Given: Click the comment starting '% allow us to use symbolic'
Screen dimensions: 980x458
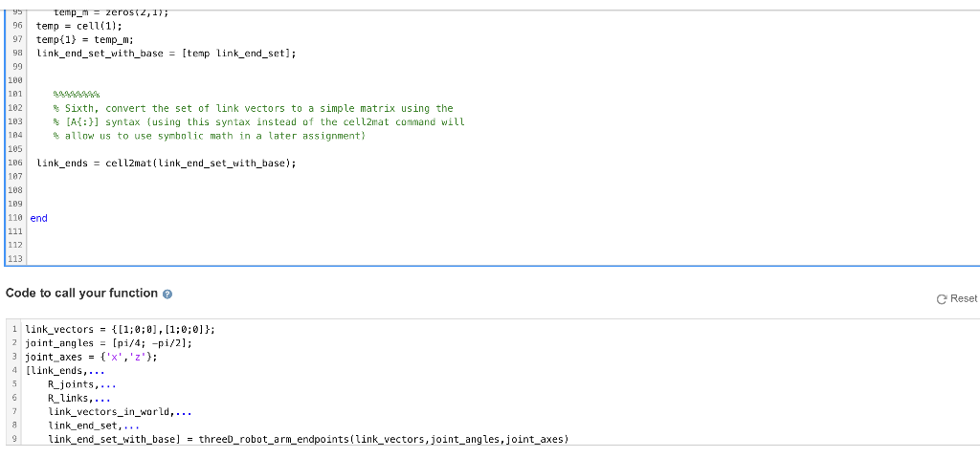Looking at the screenshot, I should 210,136.
